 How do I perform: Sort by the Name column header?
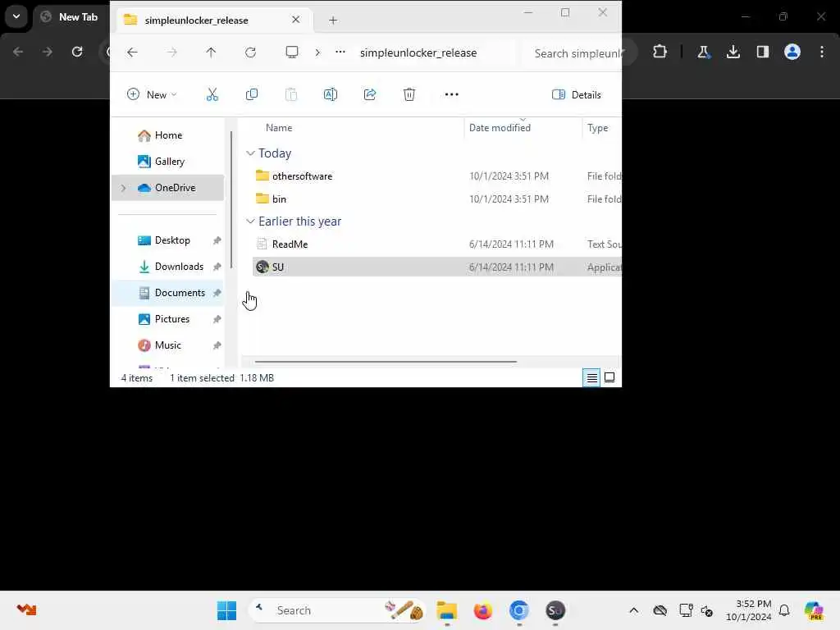(279, 128)
